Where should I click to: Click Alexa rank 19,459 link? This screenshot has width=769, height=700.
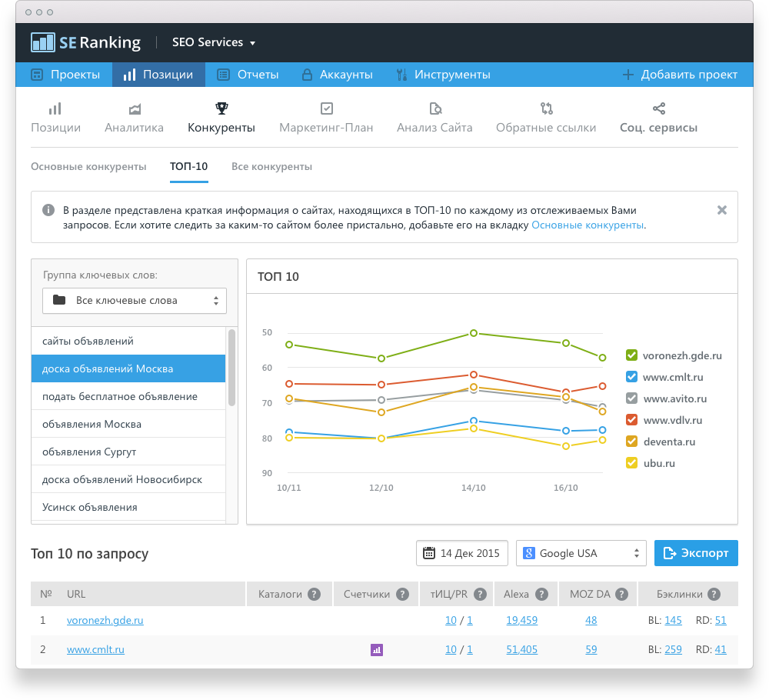pos(522,620)
